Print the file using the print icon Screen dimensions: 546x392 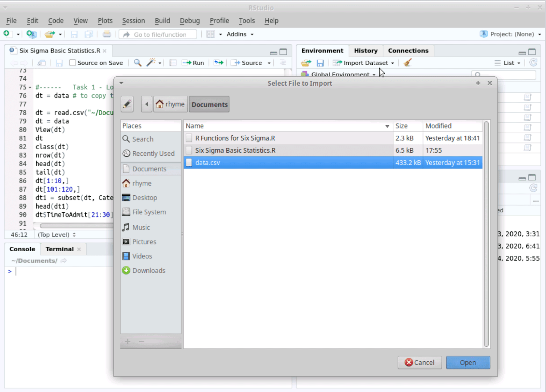(x=107, y=34)
